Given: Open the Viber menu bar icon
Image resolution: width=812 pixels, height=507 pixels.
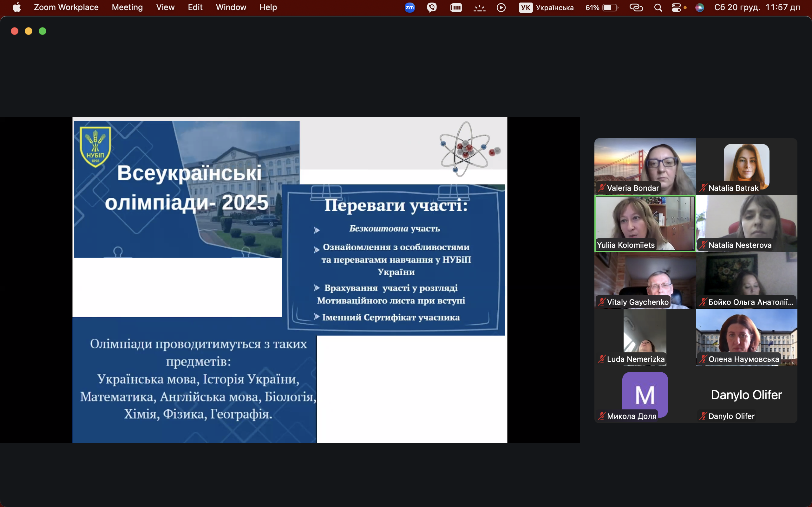Looking at the screenshot, I should tap(432, 7).
